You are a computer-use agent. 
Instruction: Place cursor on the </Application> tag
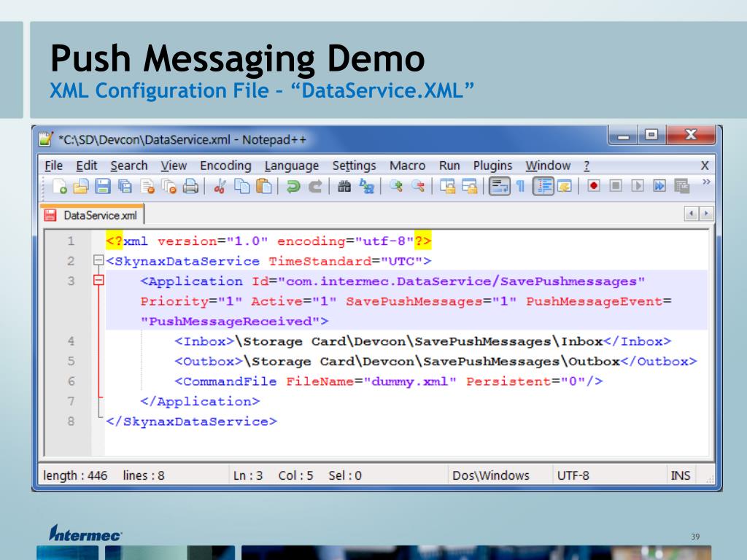pos(200,401)
